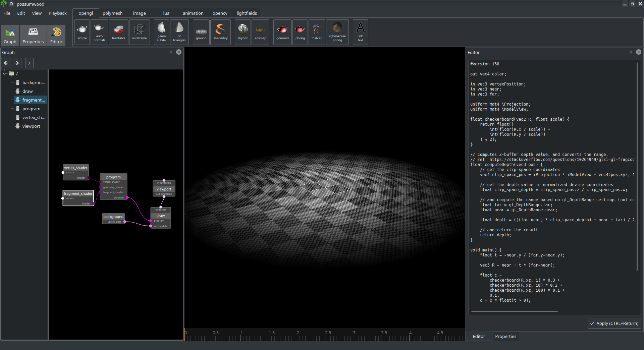Toggle the Editor panel button
Viewport: 644px width, 350px height.
[x=56, y=35]
